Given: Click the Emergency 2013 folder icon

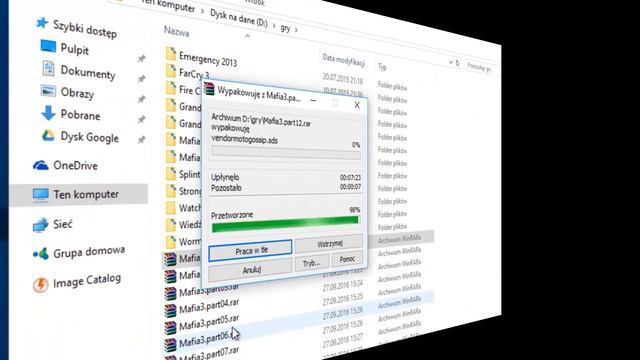Looking at the screenshot, I should [x=171, y=54].
